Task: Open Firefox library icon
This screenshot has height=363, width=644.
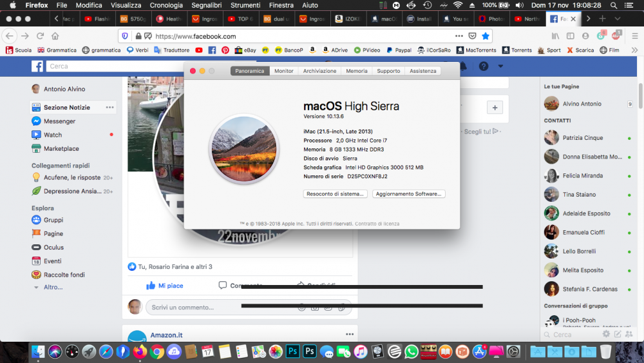Action: 555,36
